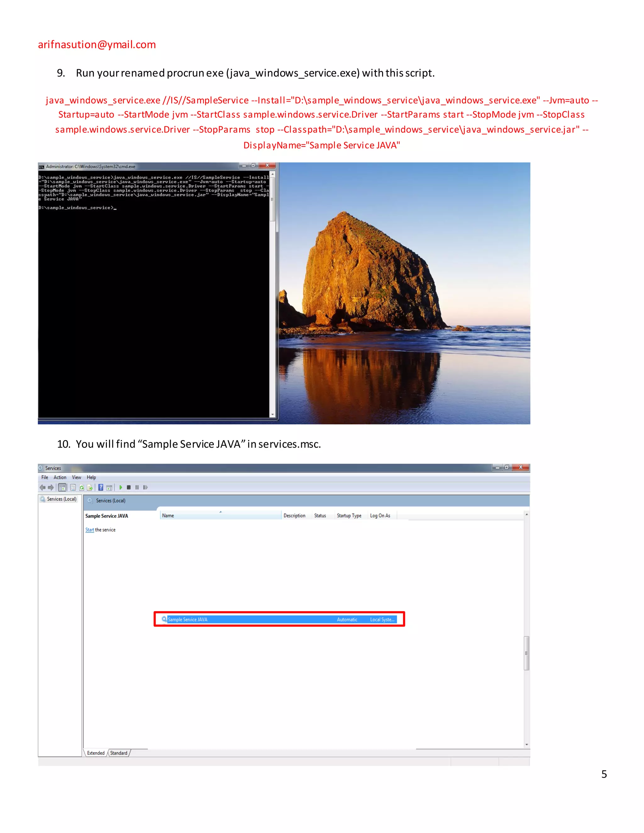
Task: Sort by the Startup Type column
Action: [351, 515]
